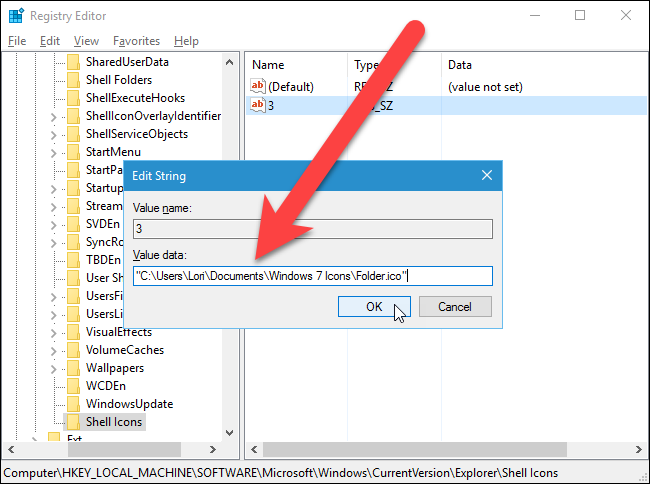Click values pane scroll left arrow

coord(254,450)
